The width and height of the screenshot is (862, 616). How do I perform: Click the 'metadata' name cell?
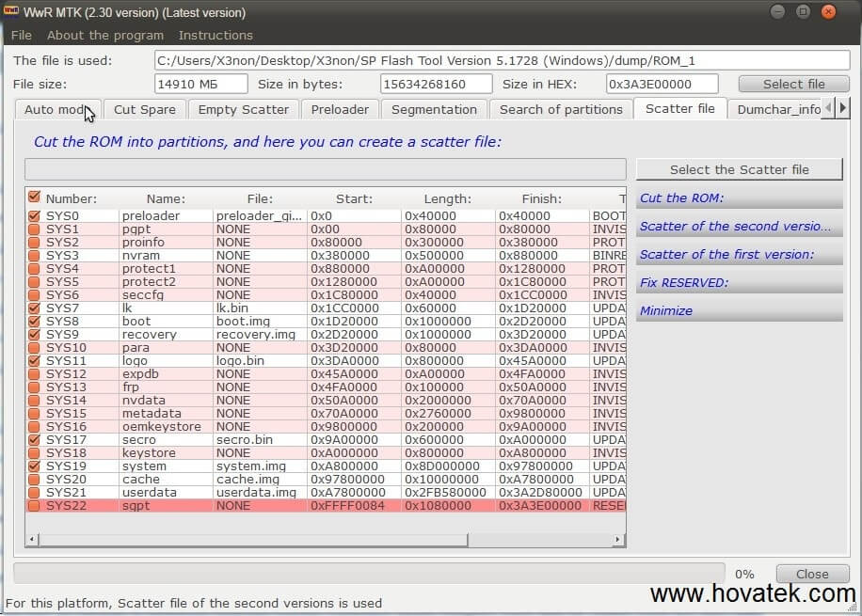tap(166, 414)
